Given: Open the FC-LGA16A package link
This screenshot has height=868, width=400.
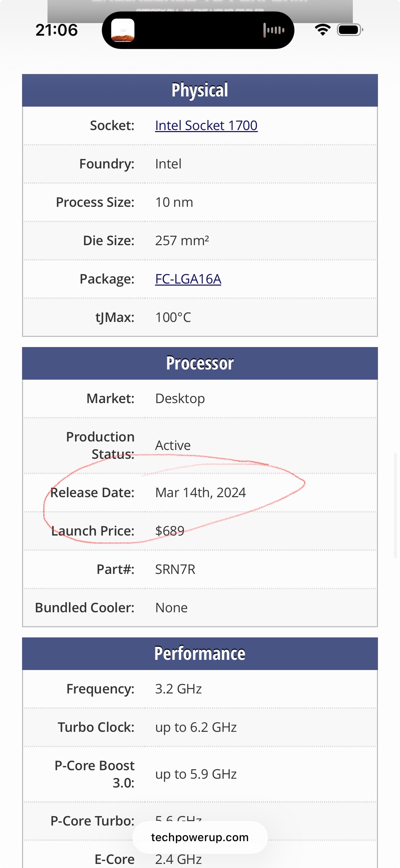Looking at the screenshot, I should pos(188,279).
